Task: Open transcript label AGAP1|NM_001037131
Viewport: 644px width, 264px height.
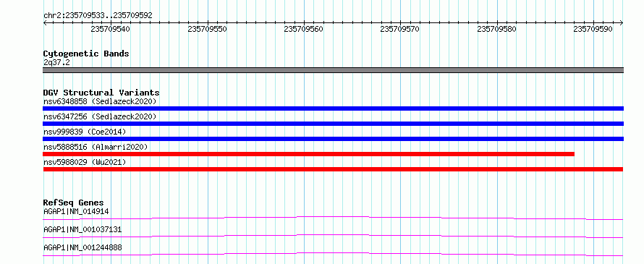Action: 82,229
